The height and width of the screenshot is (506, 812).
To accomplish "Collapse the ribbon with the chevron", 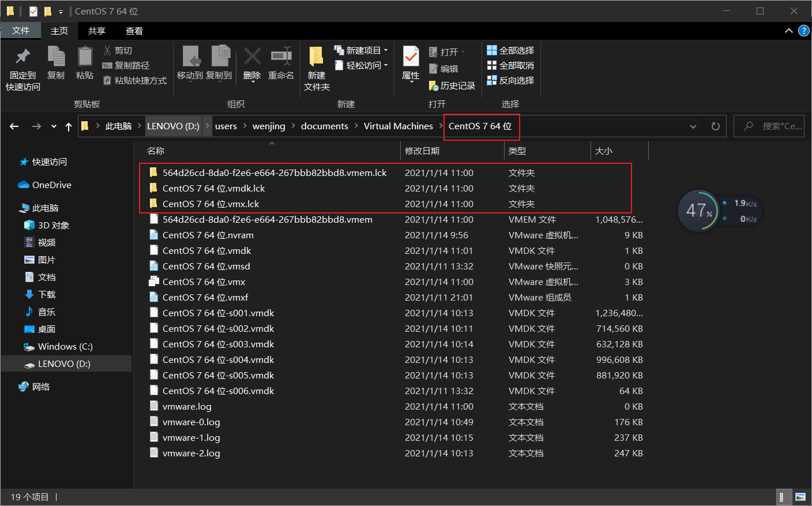I will (788, 31).
